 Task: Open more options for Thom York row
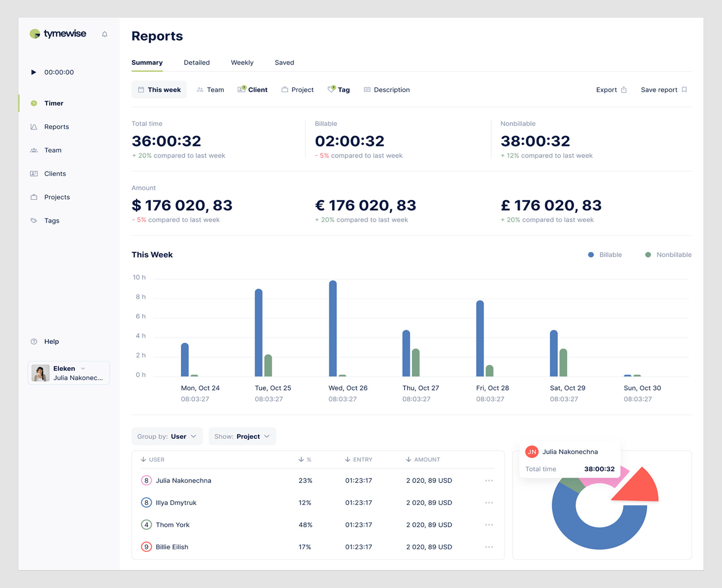pyautogui.click(x=489, y=525)
